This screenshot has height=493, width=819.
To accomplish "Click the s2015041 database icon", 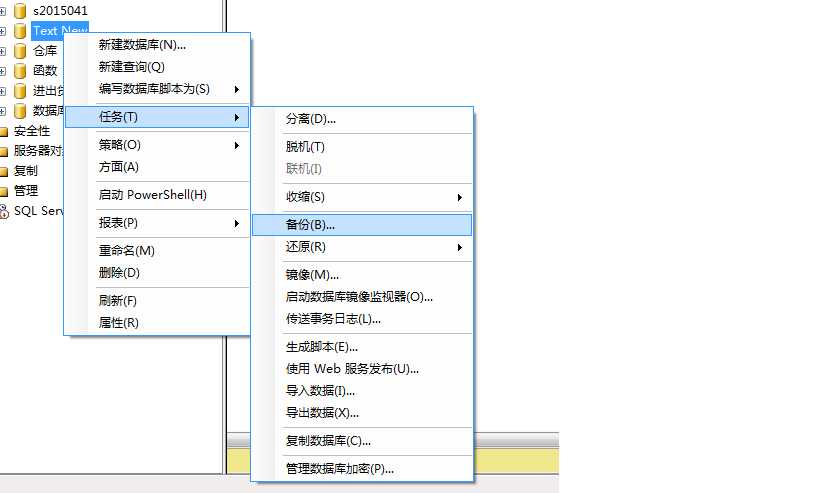I will [x=20, y=10].
